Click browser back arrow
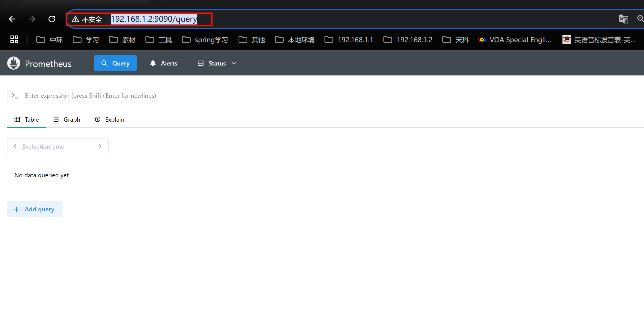 coord(12,19)
